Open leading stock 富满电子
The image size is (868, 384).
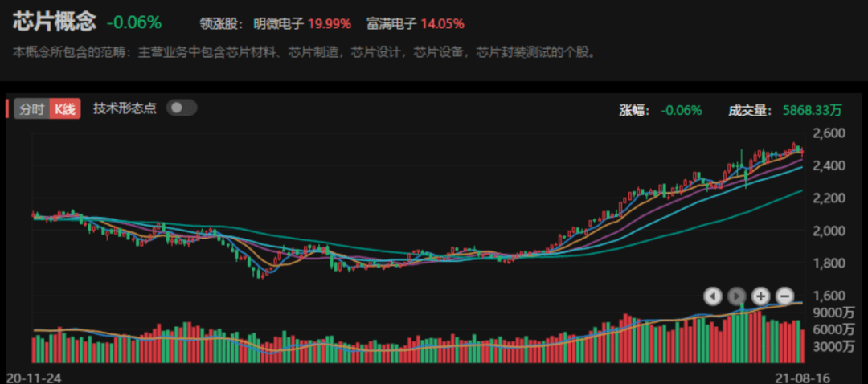click(x=392, y=24)
